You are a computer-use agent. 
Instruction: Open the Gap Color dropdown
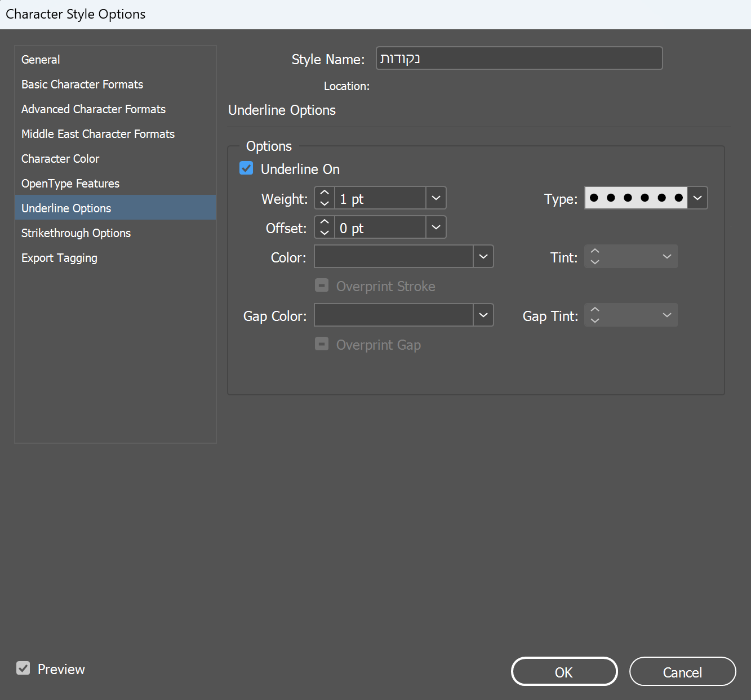[x=483, y=315]
